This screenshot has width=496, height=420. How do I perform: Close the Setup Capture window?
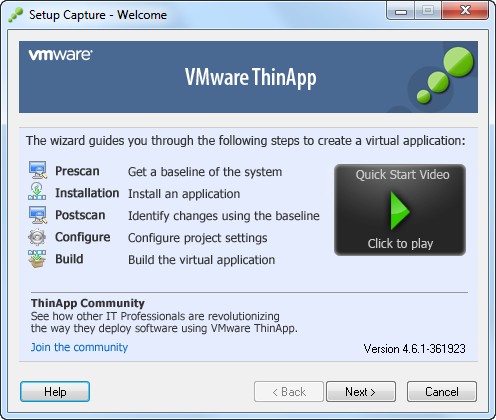(465, 11)
